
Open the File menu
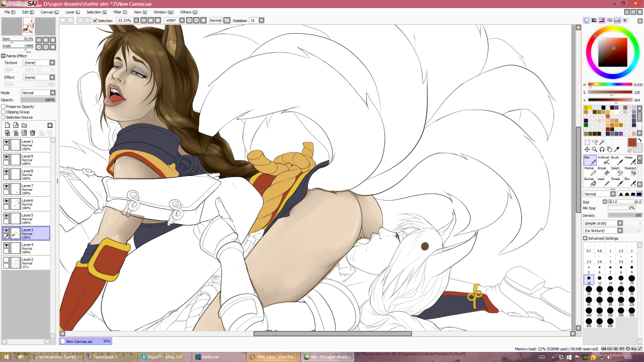(10, 12)
